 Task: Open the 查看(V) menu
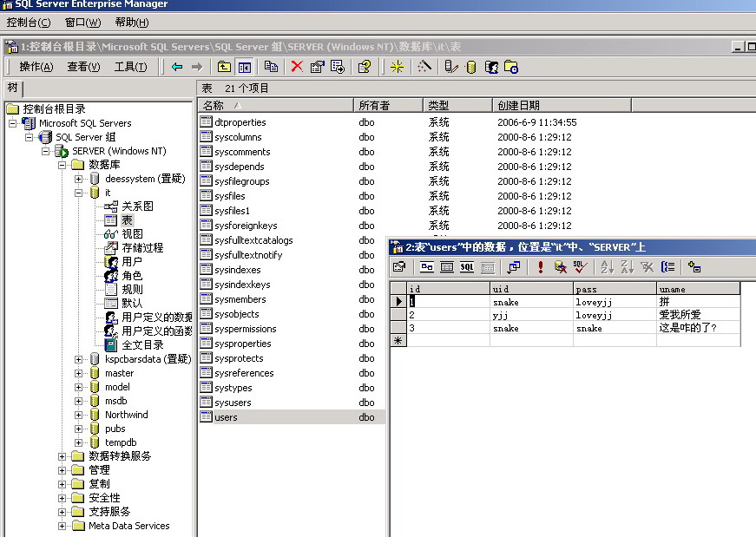(x=83, y=67)
